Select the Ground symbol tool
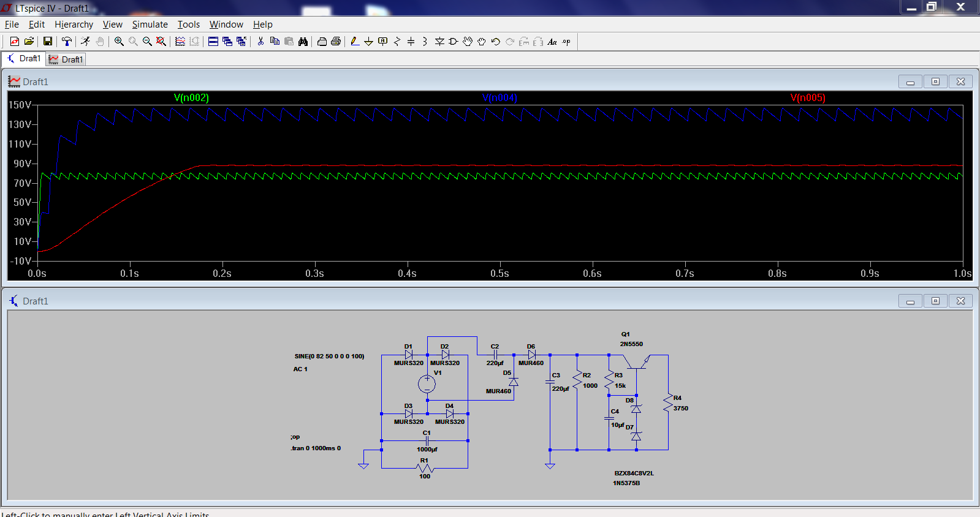 368,41
